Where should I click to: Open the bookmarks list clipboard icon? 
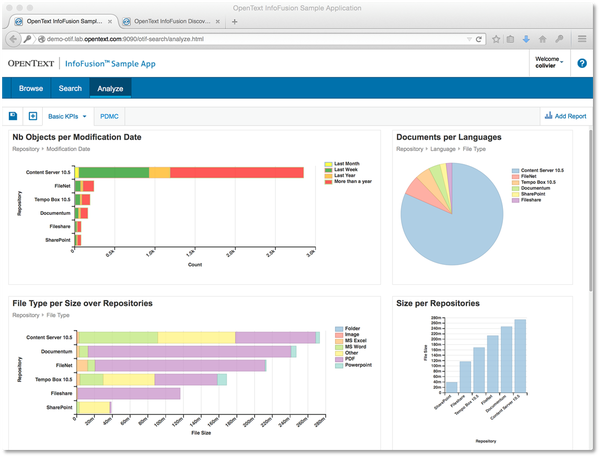(x=510, y=39)
